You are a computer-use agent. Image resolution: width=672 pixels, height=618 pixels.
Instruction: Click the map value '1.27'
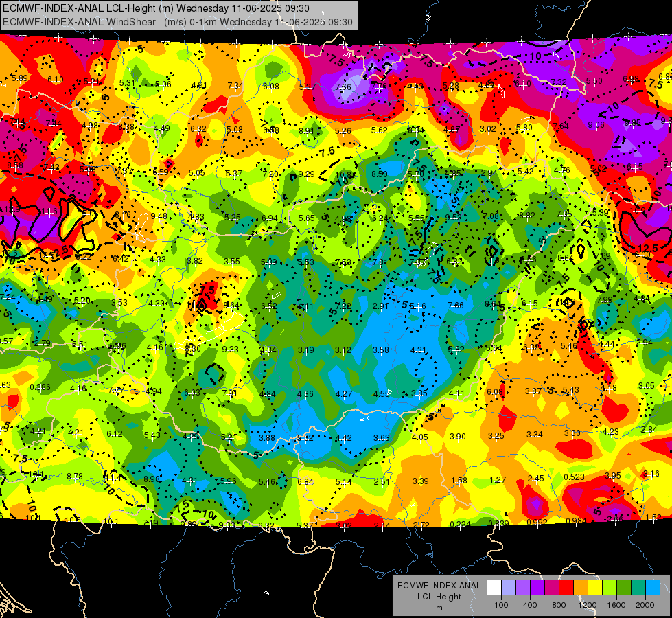(498, 479)
